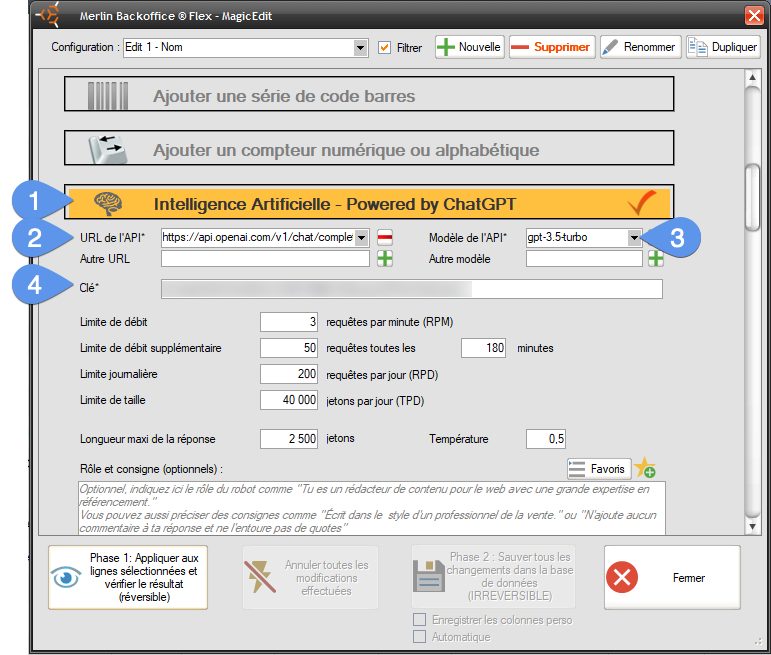Expand 'Ajouter un compteur numérique ou alphabétique'
Image resolution: width=771 pixels, height=655 pixels.
pyautogui.click(x=369, y=148)
